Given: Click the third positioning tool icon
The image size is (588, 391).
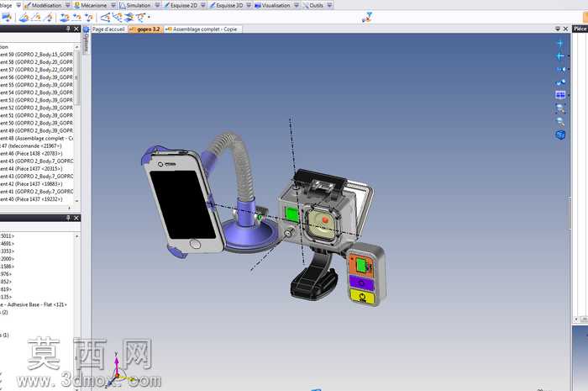Looking at the screenshot, I should tap(89, 18).
